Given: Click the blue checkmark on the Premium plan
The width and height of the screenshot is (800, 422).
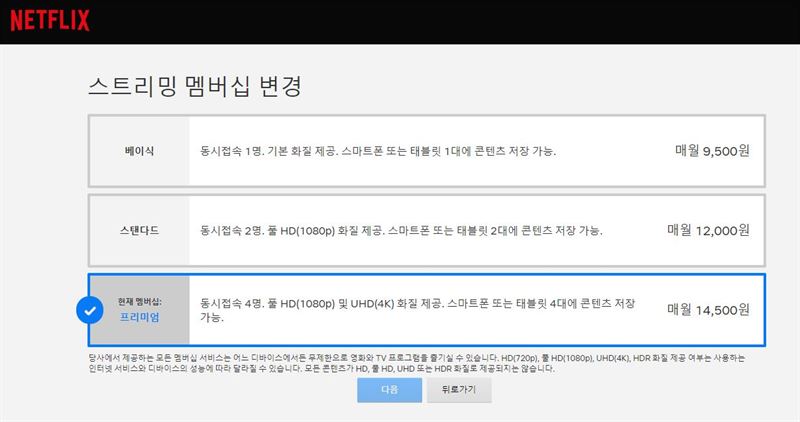Looking at the screenshot, I should (x=90, y=310).
